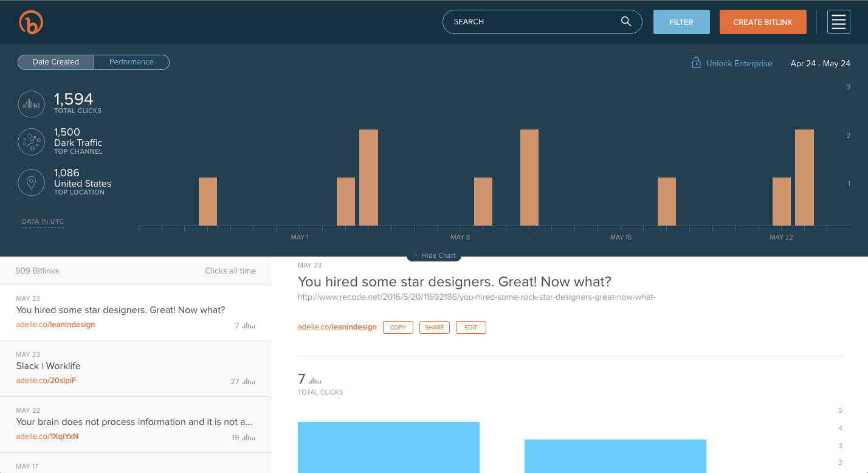Open the FILTER menu
Viewport: 868px width, 473px height.
pyautogui.click(x=681, y=21)
